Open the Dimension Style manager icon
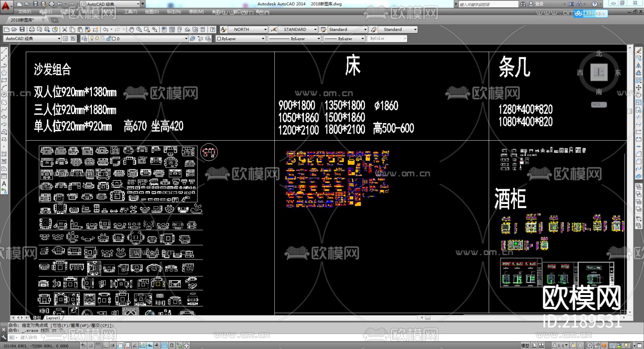Viewport: 644px width, 349px height. click(x=274, y=29)
